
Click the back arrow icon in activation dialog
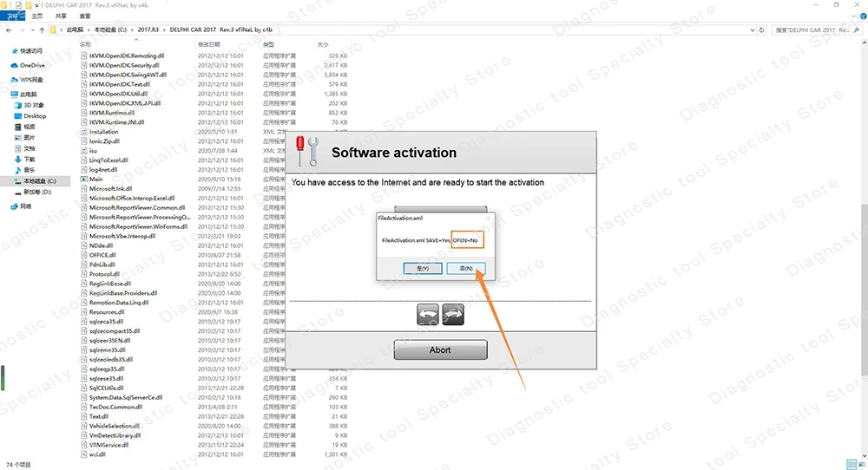[x=427, y=315]
